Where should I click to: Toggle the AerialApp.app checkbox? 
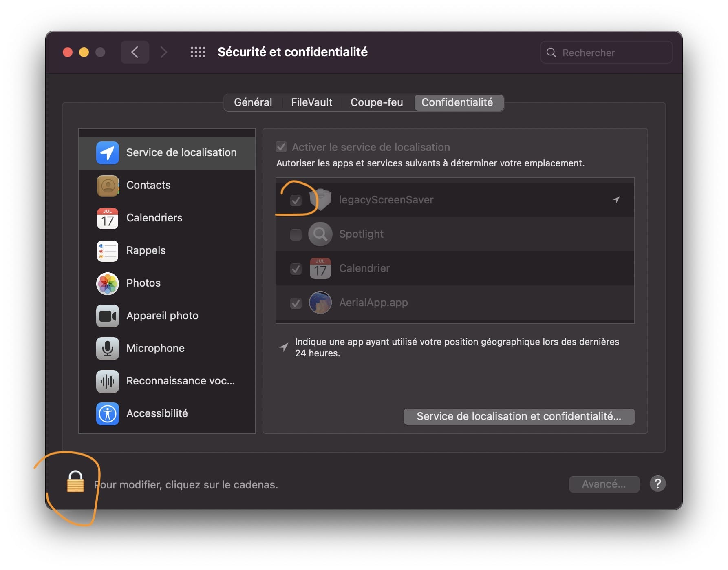(x=296, y=303)
